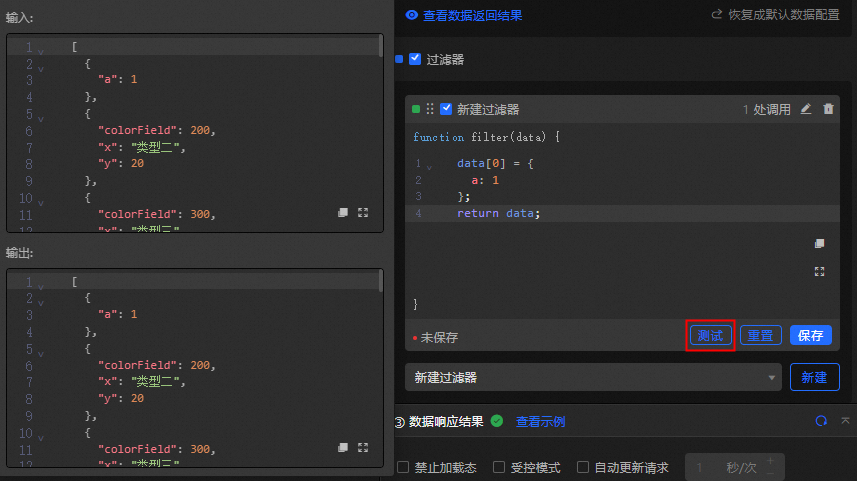Viewport: 857px width, 481px height.
Task: Toggle the 过滤器 checkbox
Action: 415,59
